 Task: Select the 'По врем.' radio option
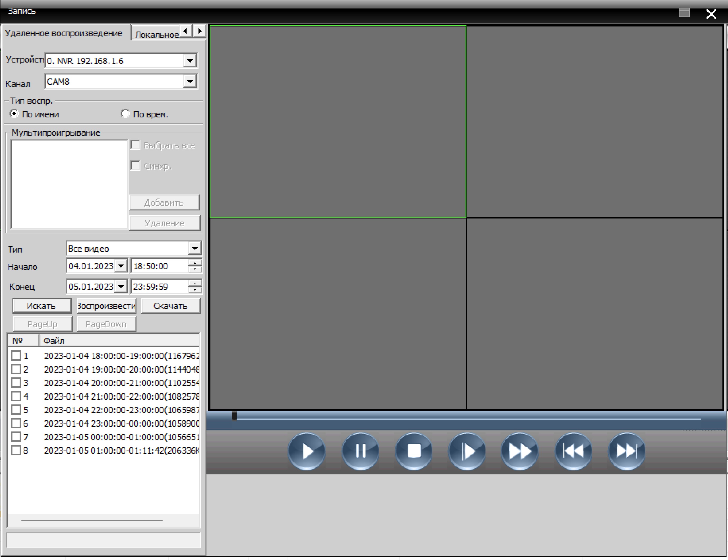(125, 114)
